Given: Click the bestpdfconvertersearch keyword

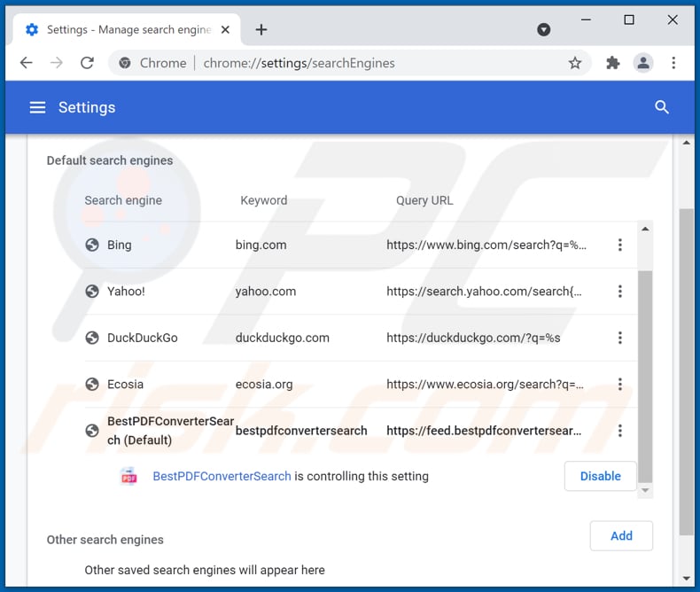Looking at the screenshot, I should (x=301, y=431).
